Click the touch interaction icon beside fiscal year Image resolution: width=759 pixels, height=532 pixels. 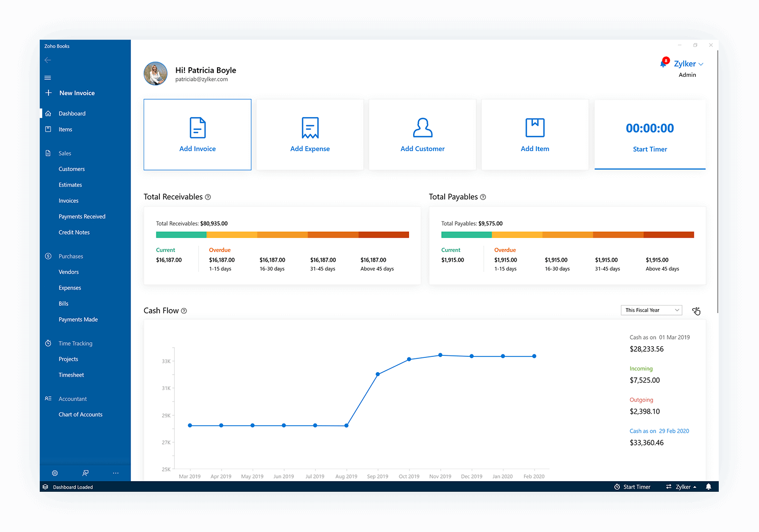tap(696, 311)
